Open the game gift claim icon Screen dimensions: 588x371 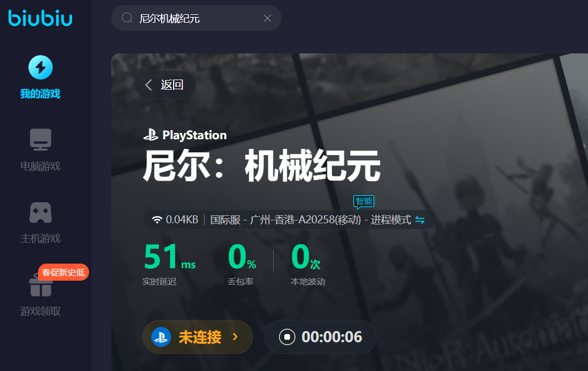tap(40, 286)
